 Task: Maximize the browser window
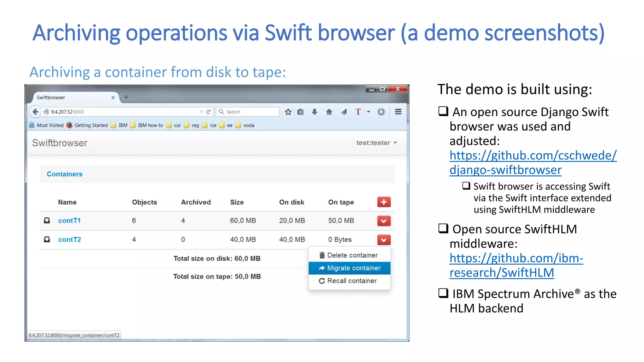coord(382,89)
